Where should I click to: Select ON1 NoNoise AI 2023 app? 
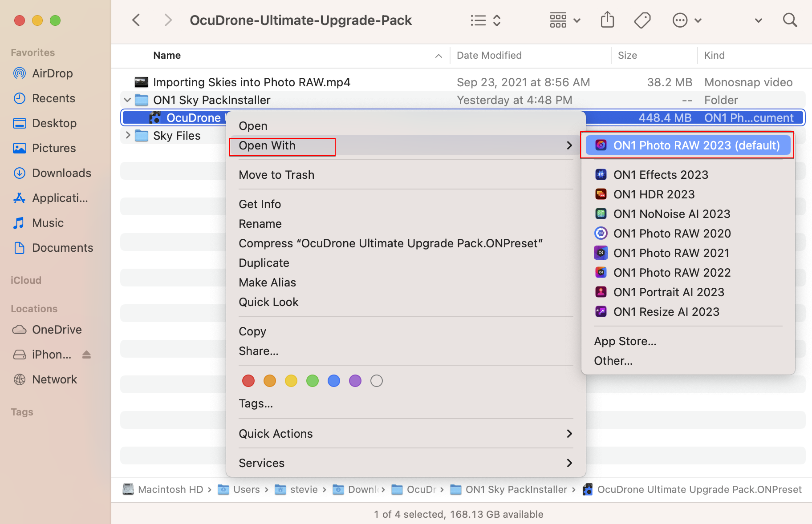(671, 214)
